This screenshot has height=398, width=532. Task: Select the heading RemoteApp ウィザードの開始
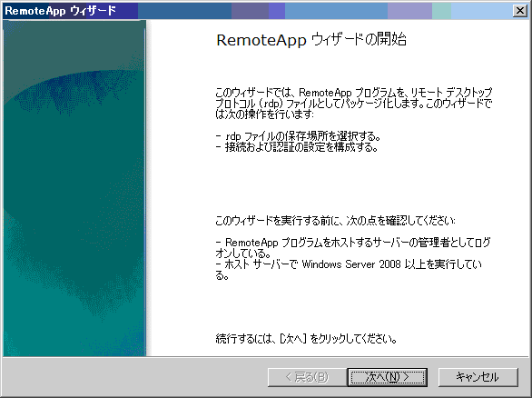(x=311, y=40)
